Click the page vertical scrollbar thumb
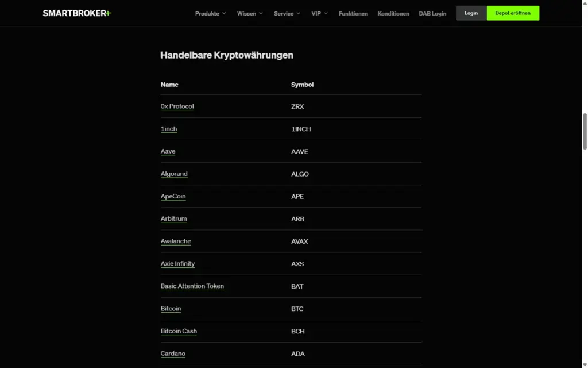The image size is (588, 368). pos(585,132)
